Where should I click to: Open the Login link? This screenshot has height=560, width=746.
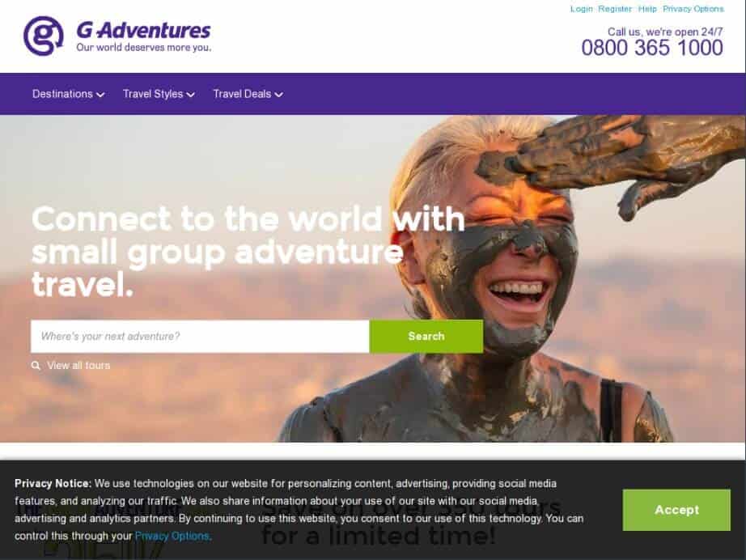[582, 9]
